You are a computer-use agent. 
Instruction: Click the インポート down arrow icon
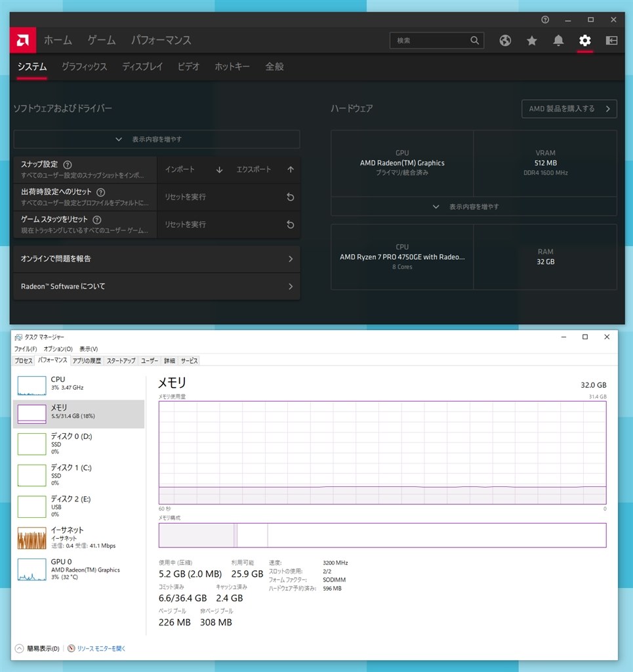tap(219, 170)
